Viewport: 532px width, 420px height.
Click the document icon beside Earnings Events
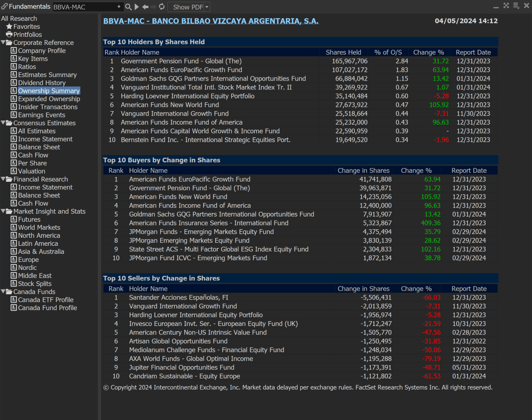click(x=14, y=115)
